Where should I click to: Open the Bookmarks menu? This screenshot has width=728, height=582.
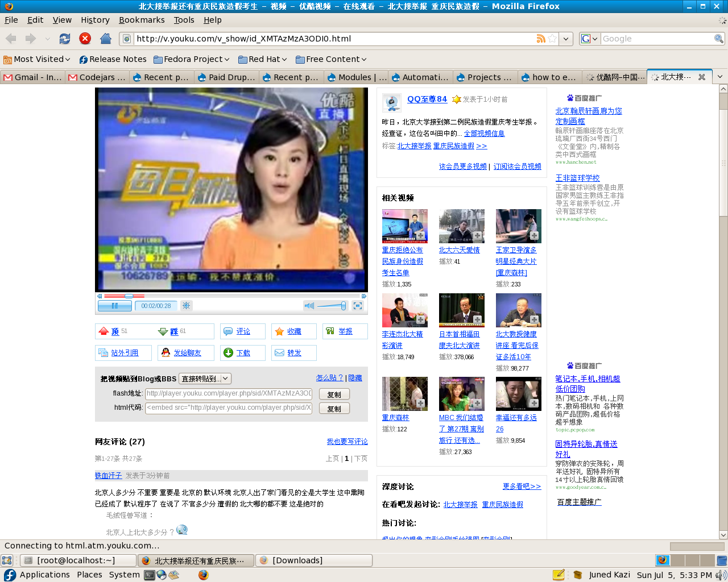tap(142, 20)
